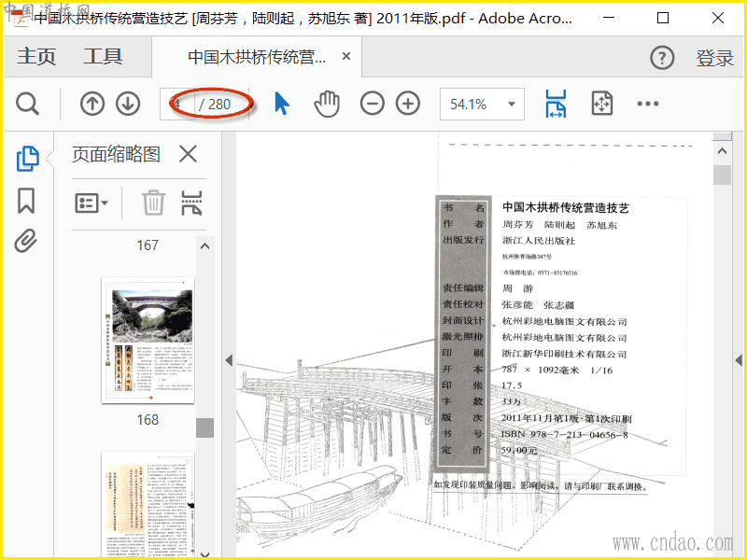Open the more tools ellipsis menu
The image size is (747, 560).
[648, 104]
